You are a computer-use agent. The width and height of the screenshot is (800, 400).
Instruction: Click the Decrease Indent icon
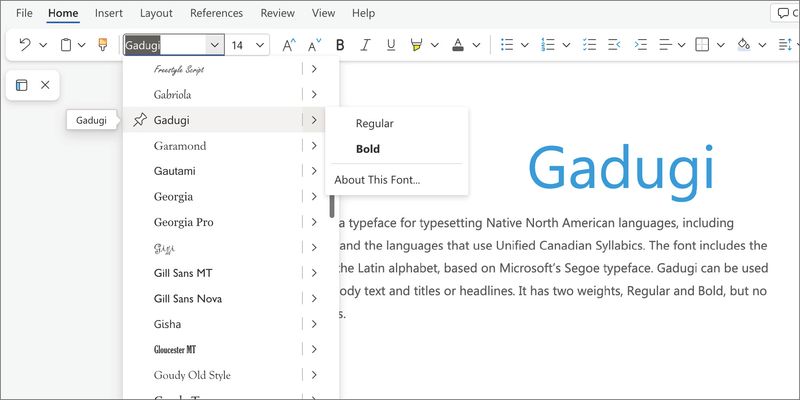(614, 45)
